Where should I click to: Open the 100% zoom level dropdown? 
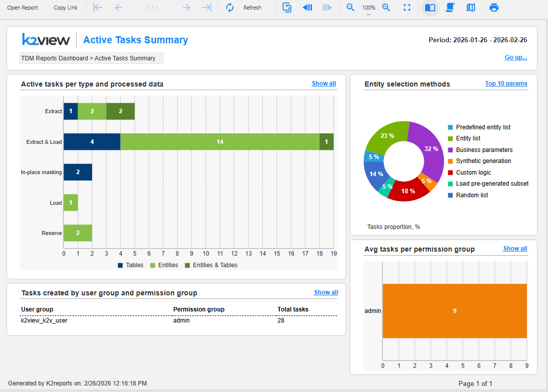369,9
